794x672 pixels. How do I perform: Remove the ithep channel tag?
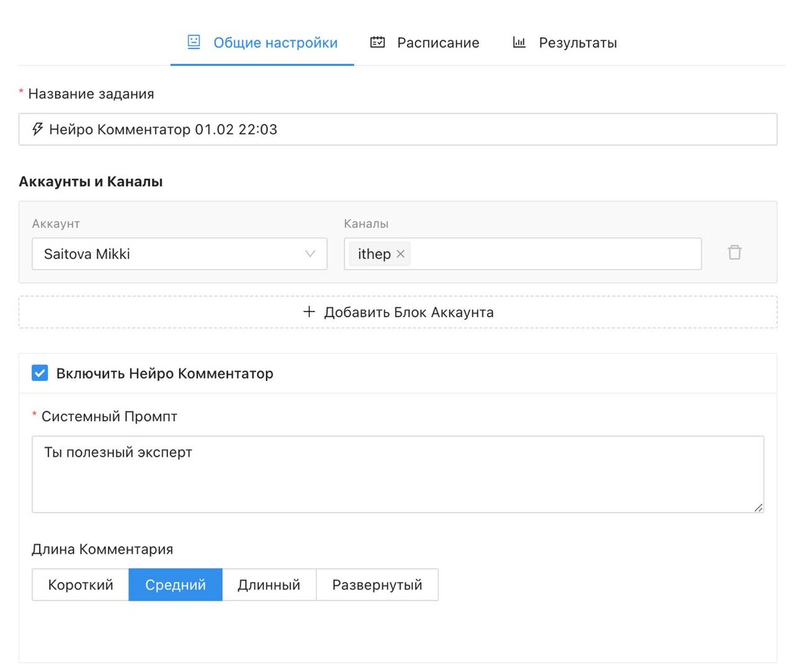(x=400, y=254)
